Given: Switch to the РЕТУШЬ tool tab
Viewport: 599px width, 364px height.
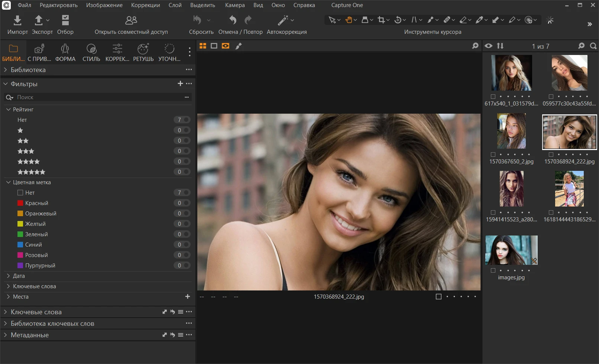Looking at the screenshot, I should pos(143,52).
